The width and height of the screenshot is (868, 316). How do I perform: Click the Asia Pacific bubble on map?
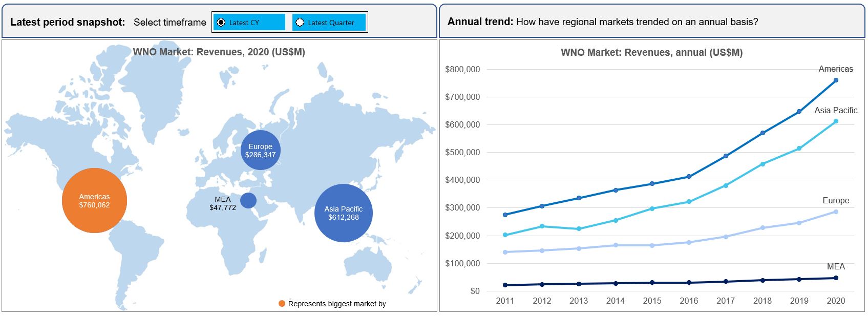tap(343, 213)
